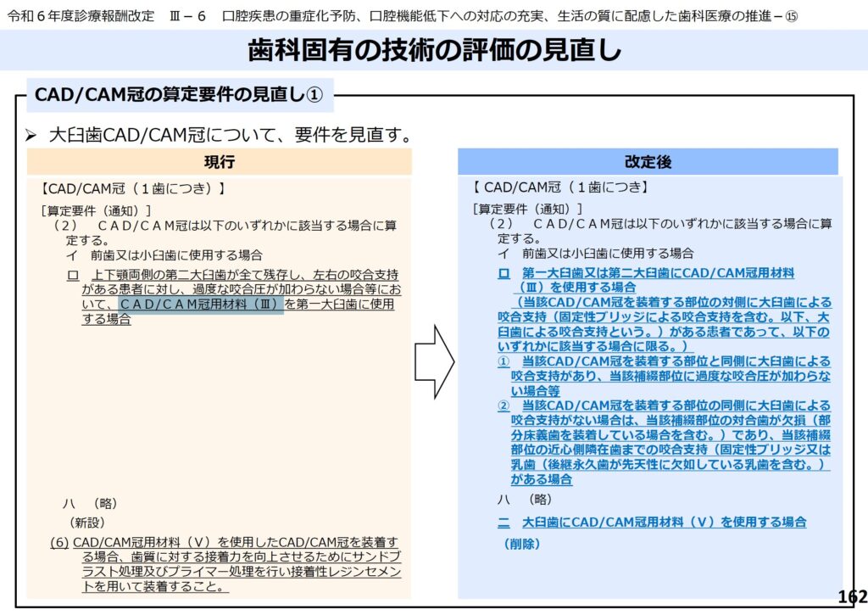The width and height of the screenshot is (868, 615).
Task: Click the circled ⑮ in the header line
Action: coord(791,17)
